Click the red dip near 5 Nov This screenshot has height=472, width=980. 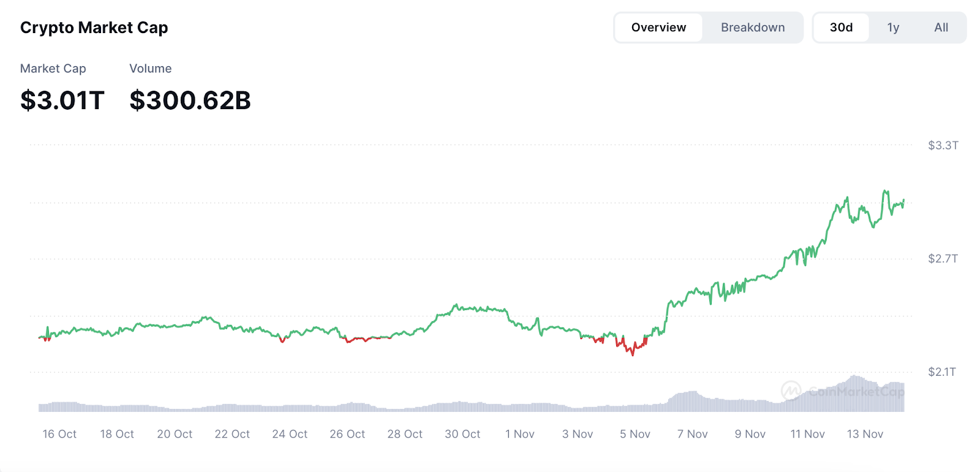point(631,347)
